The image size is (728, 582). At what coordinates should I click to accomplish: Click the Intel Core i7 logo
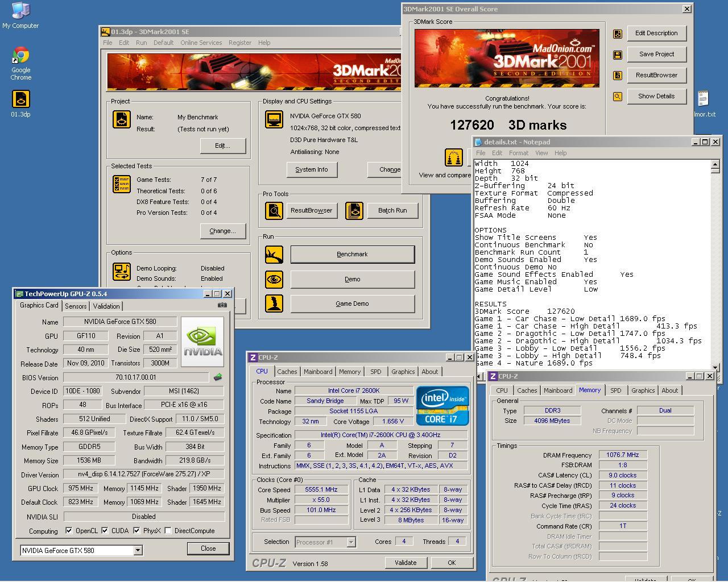coord(442,406)
